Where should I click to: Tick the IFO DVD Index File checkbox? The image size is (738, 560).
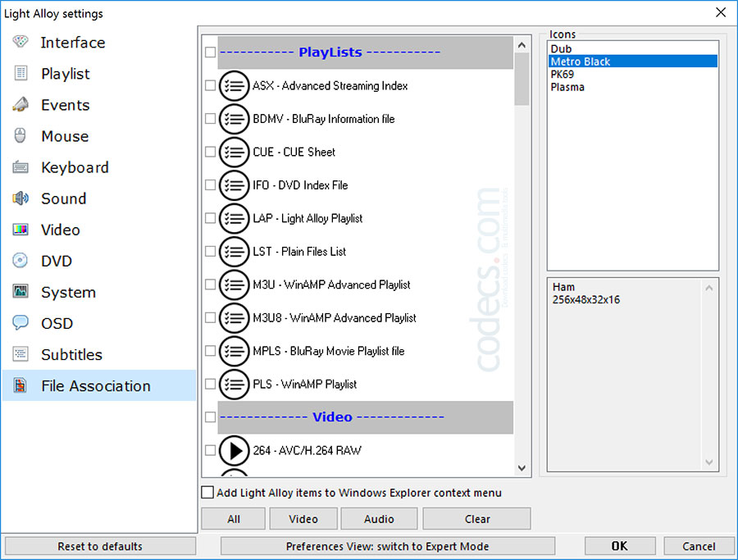coord(211,185)
